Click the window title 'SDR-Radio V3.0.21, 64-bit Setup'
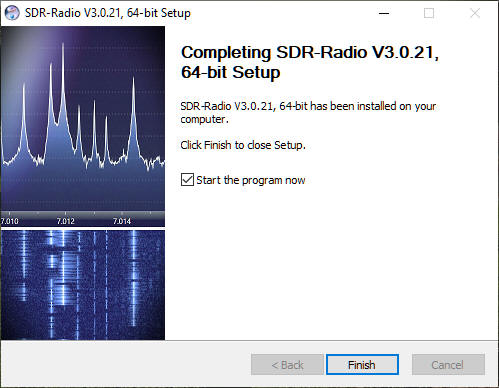The height and width of the screenshot is (388, 499). click(x=108, y=13)
